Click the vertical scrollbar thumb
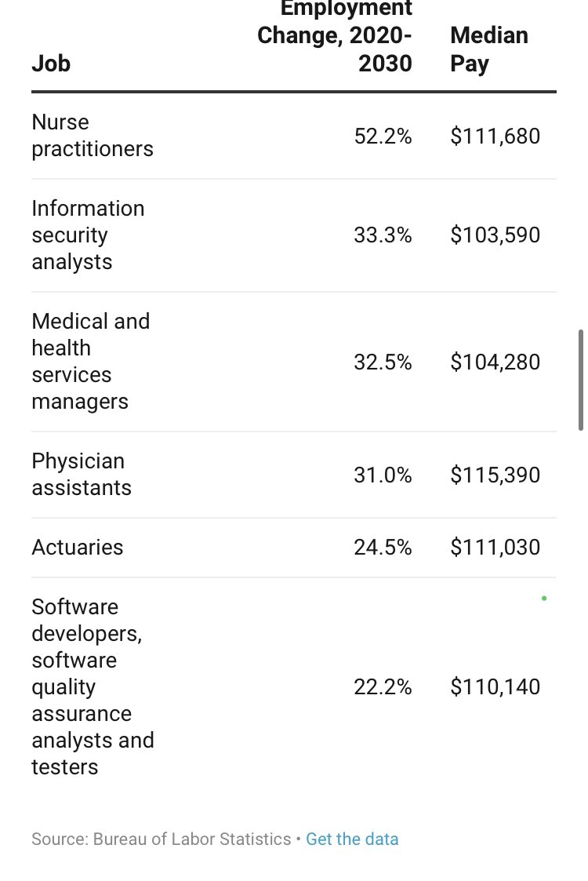The image size is (588, 881). pyautogui.click(x=581, y=380)
